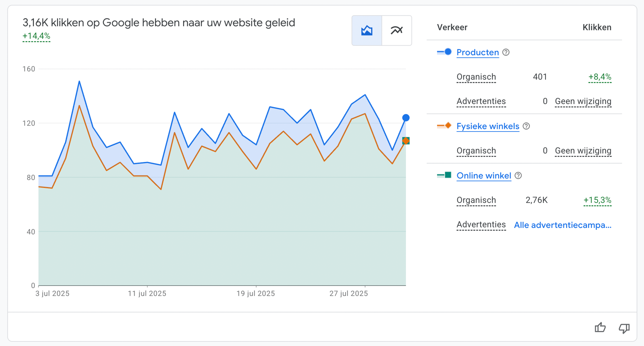Open help icon next to Online winkel

click(x=518, y=176)
